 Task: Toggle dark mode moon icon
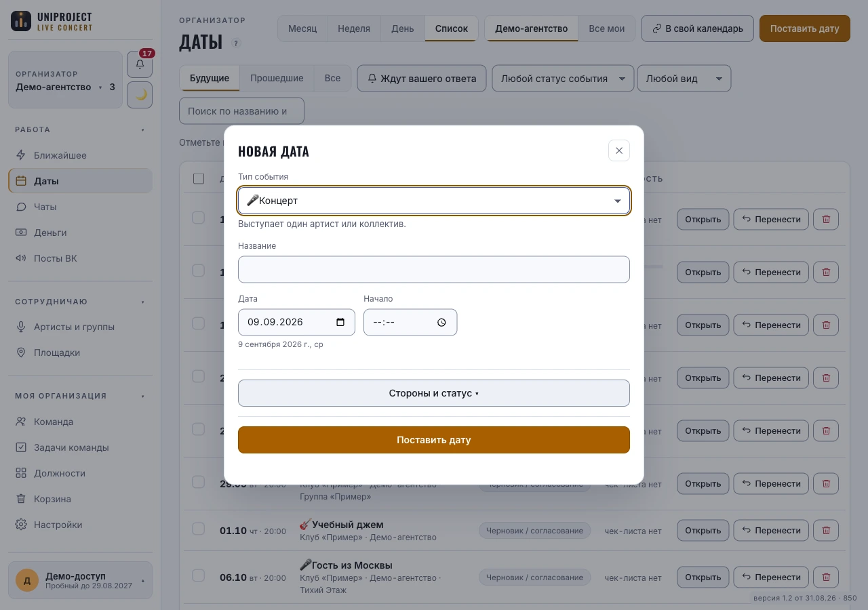point(140,95)
